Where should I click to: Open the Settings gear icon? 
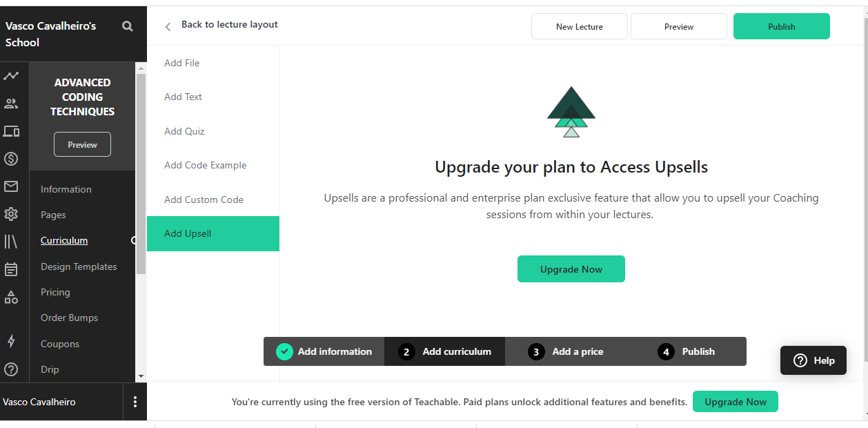point(11,214)
